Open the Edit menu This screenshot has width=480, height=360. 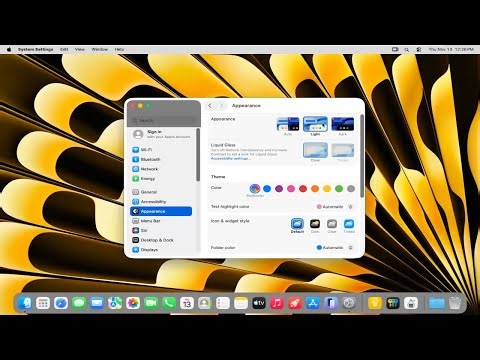coord(64,49)
